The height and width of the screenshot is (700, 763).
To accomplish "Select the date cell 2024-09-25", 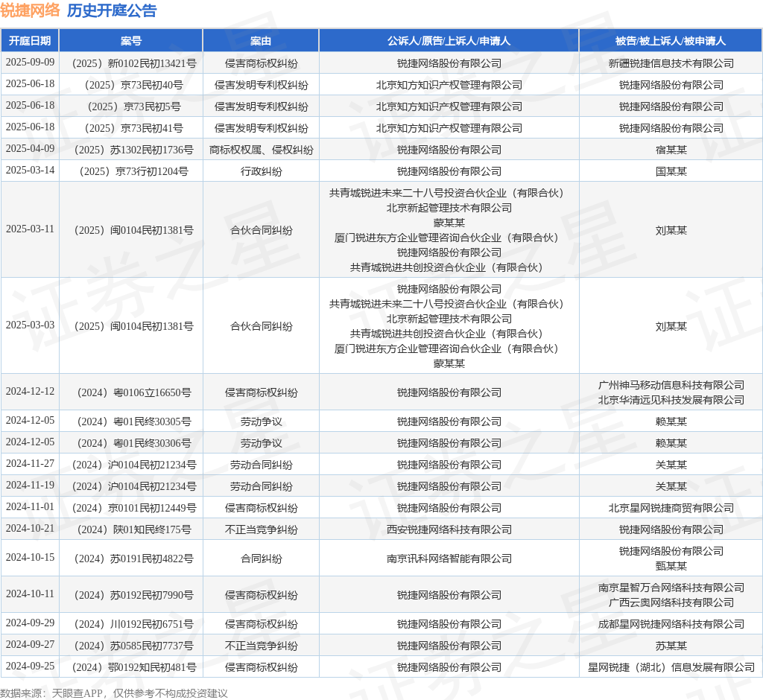I will point(30,666).
